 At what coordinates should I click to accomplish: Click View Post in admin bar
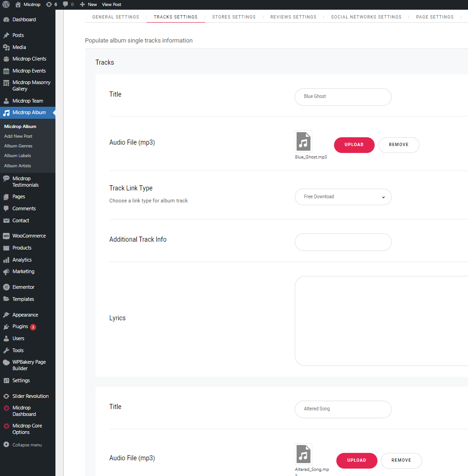tap(111, 5)
